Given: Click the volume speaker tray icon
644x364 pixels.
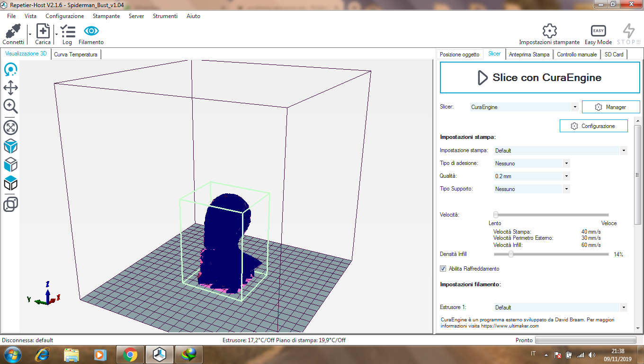Looking at the screenshot, I should point(591,355).
